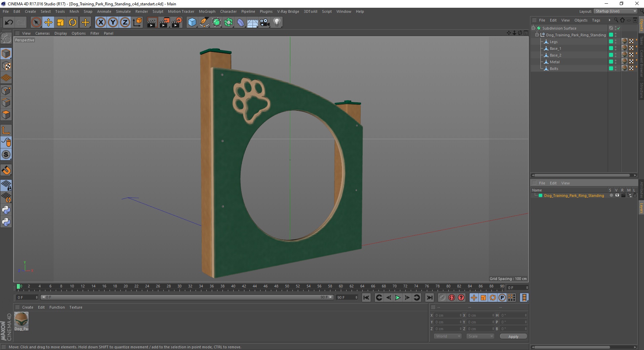Select the Live Selection tool
The height and width of the screenshot is (350, 644).
[x=36, y=23]
